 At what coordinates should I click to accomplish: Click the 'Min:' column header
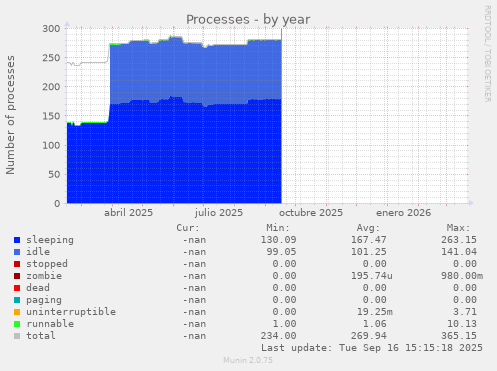(278, 228)
